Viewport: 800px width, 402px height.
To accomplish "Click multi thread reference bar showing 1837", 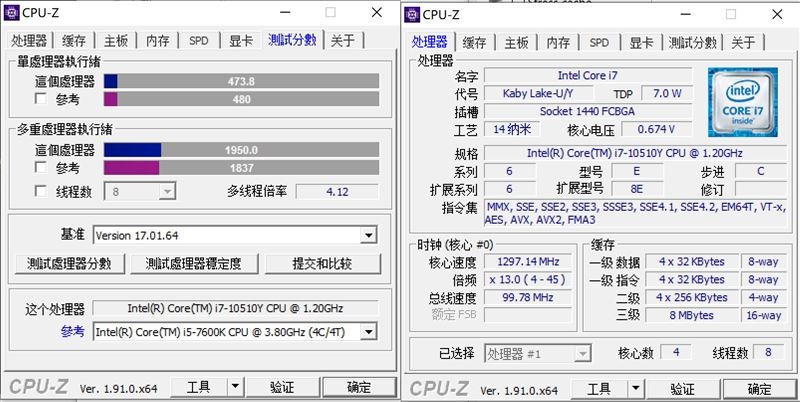I will coord(242,168).
